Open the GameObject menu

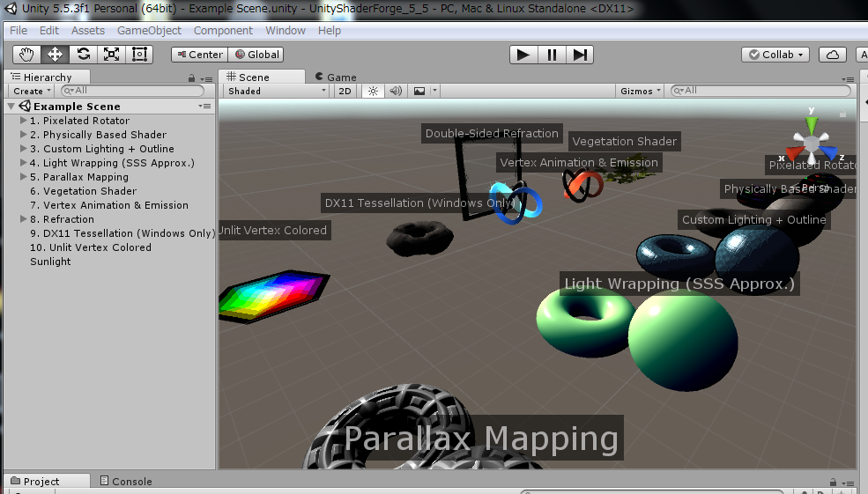coord(149,31)
